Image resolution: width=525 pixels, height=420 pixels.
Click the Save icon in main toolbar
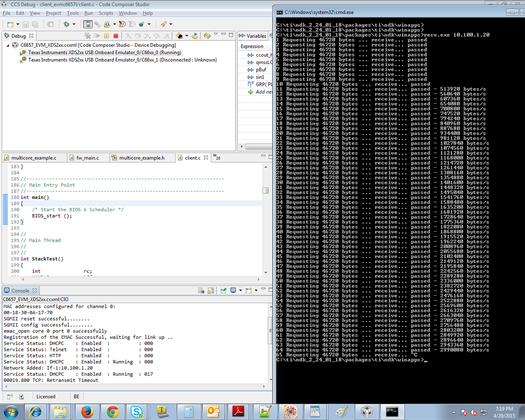26,24
